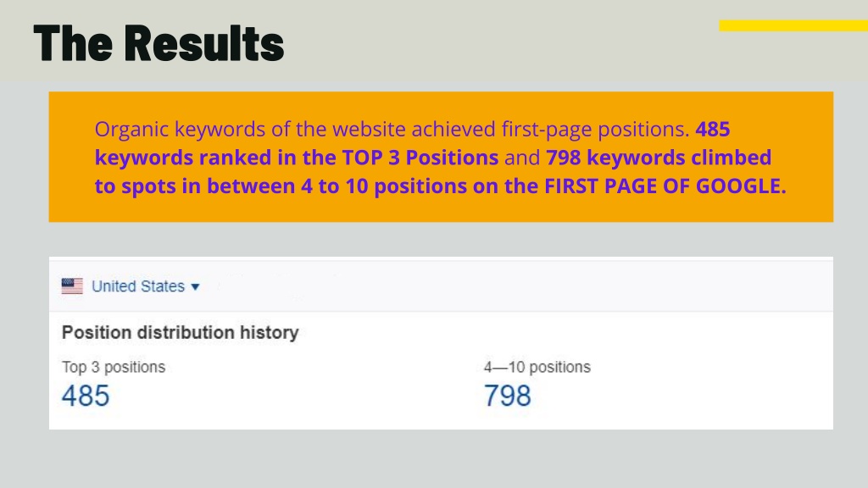868x488 pixels.
Task: Click the bold "485" in the orange box
Action: pyautogui.click(x=713, y=129)
